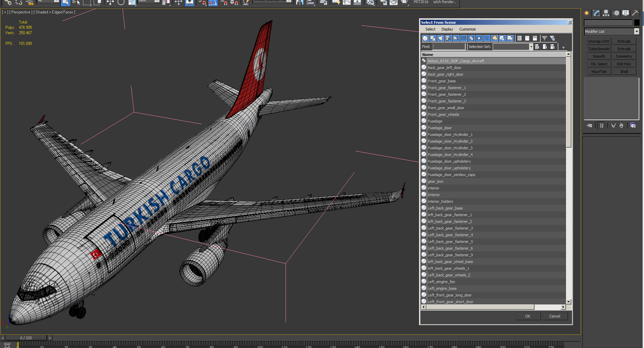Click the time slider showing 0 / 225
Screen dimensions: 644x348
26,338
